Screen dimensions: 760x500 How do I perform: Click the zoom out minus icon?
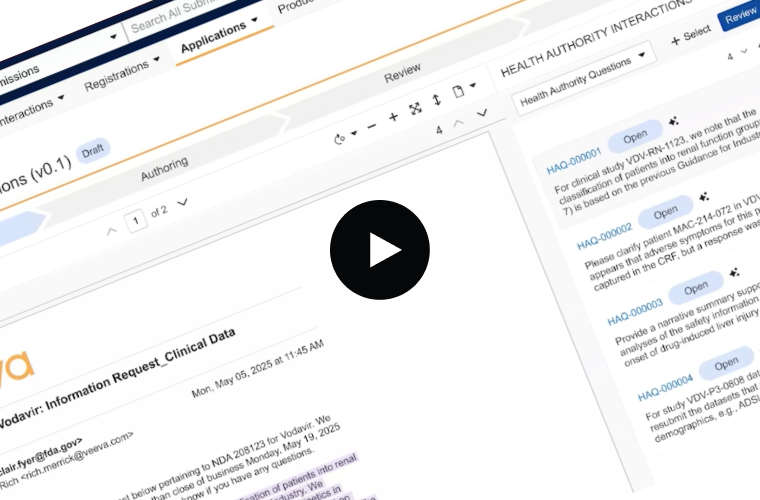[371, 126]
